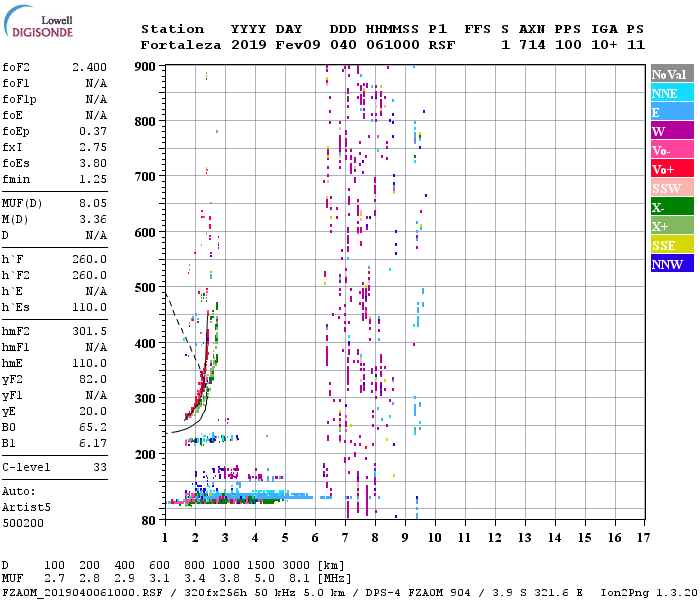
Task: Click the h`F2 value 260.0
Action: tap(89, 275)
